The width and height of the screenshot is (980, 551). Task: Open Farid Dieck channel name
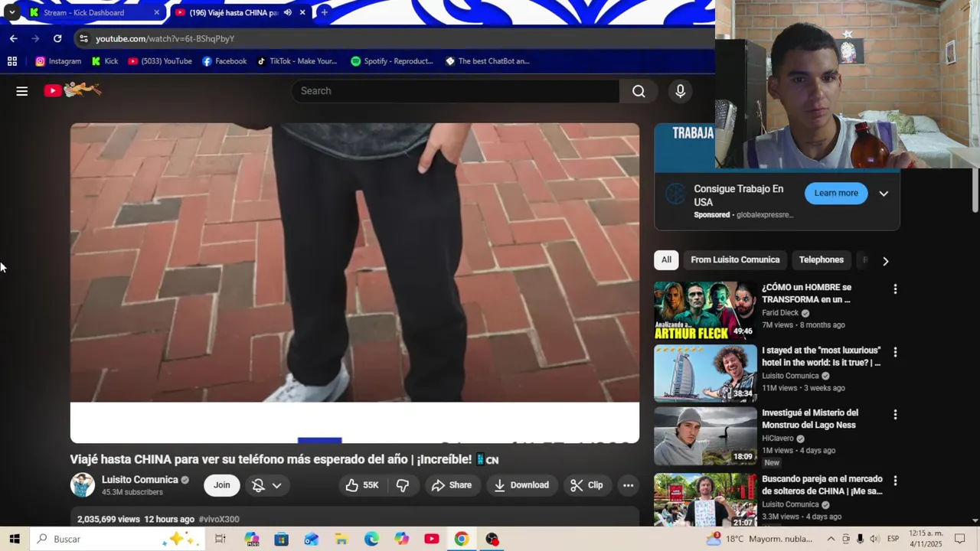[x=780, y=313]
